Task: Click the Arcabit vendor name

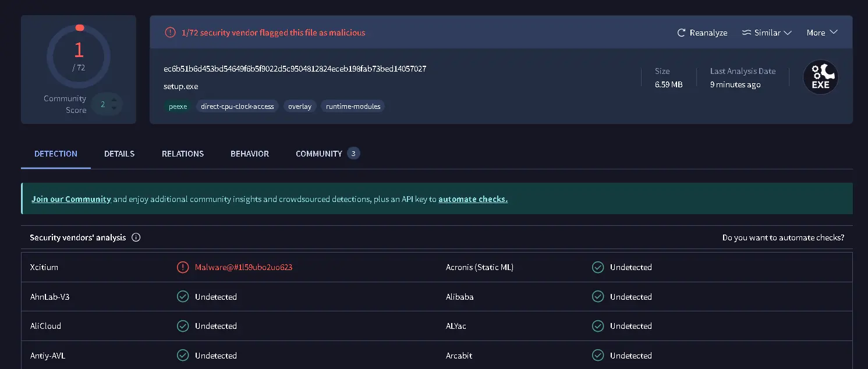Action: point(459,356)
